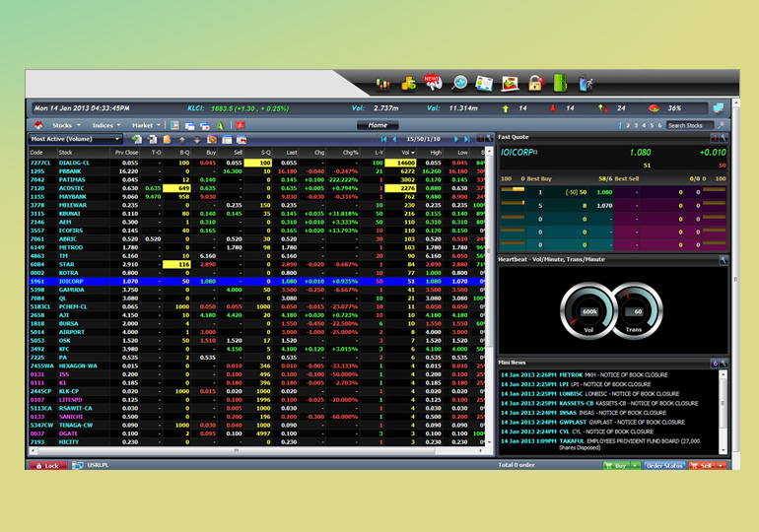Image resolution: width=759 pixels, height=532 pixels.
Task: Sort the table by the Vol column header
Action: coord(407,153)
